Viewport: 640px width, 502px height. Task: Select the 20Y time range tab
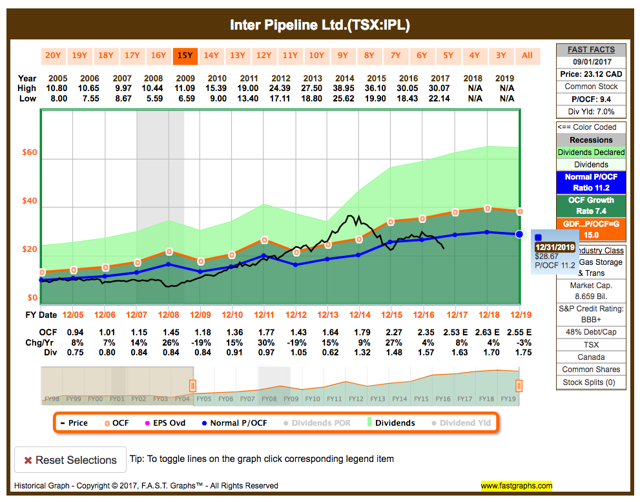[53, 56]
